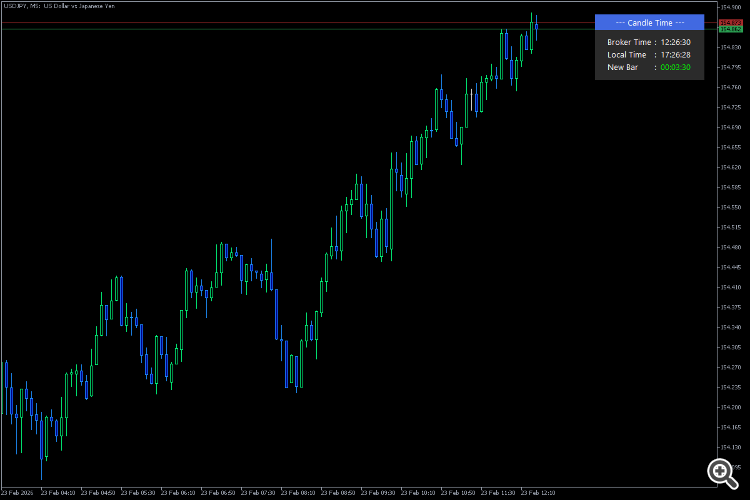This screenshot has height=500, width=750.
Task: Click the 23 Feb 11:30 time label
Action: tap(498, 492)
